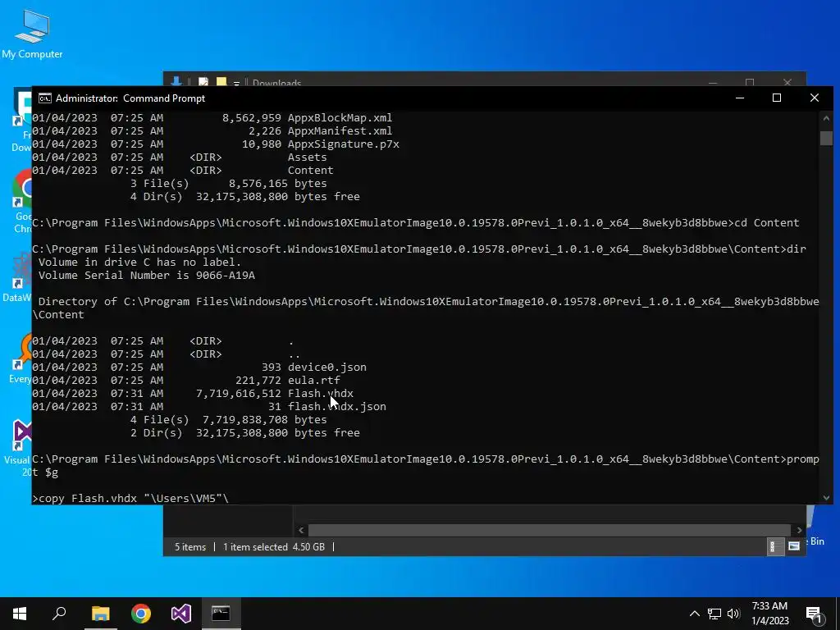Open the network status tray icon

[x=714, y=614]
